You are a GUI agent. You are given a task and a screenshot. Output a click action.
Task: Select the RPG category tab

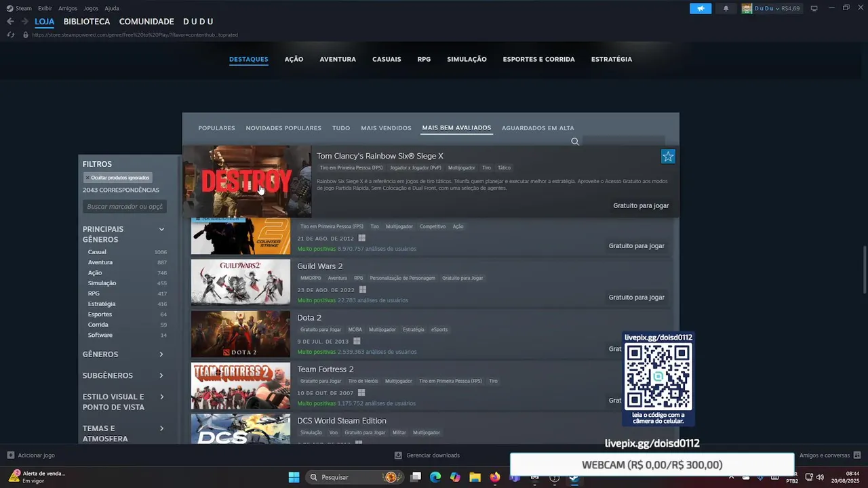pyautogui.click(x=424, y=59)
